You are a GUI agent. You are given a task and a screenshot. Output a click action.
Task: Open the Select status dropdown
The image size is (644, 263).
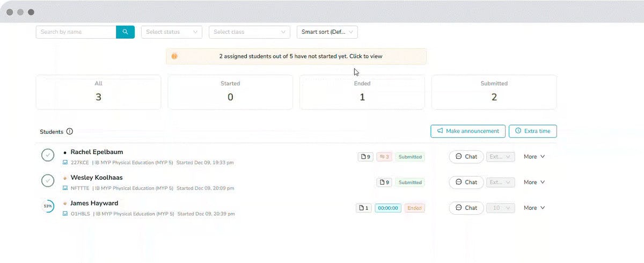pyautogui.click(x=172, y=32)
